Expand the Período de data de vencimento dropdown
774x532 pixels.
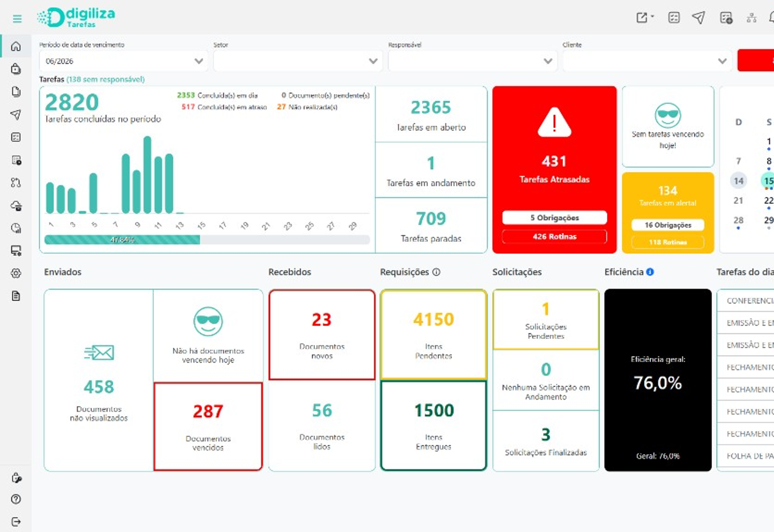point(123,61)
